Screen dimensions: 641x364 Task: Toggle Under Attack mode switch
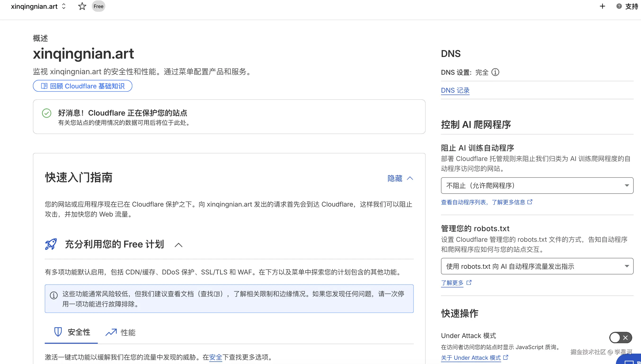click(x=620, y=338)
